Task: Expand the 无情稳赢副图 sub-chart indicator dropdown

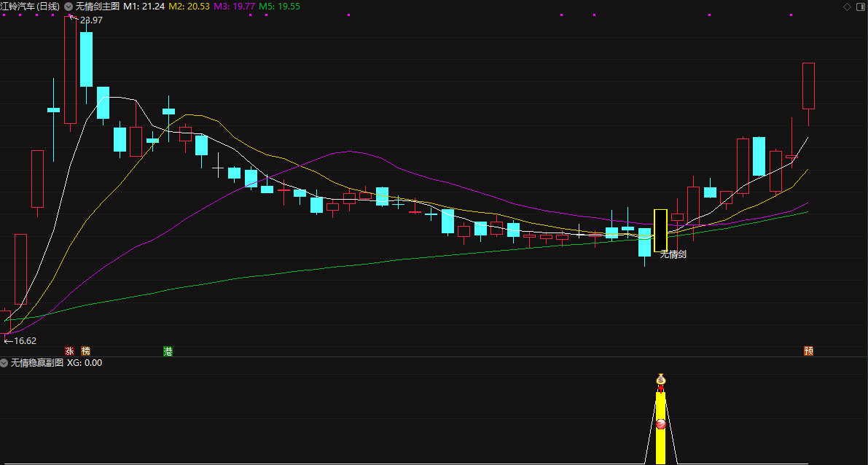Action: pyautogui.click(x=4, y=363)
